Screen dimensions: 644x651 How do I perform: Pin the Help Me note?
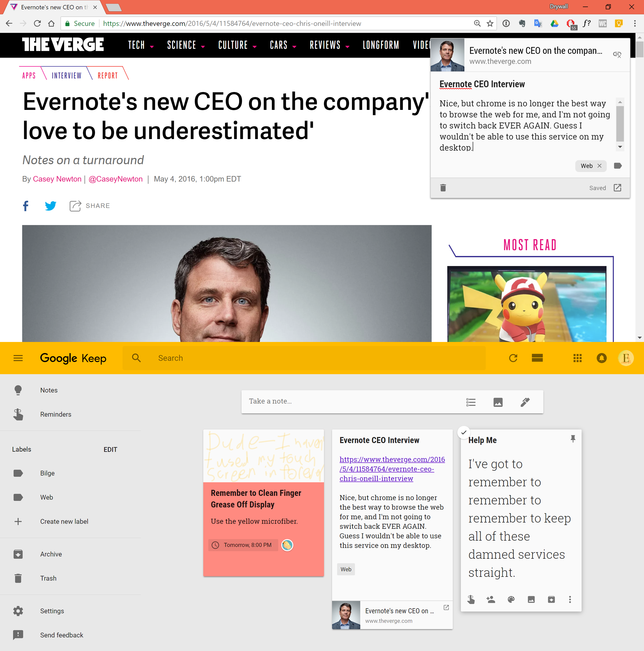point(573,439)
